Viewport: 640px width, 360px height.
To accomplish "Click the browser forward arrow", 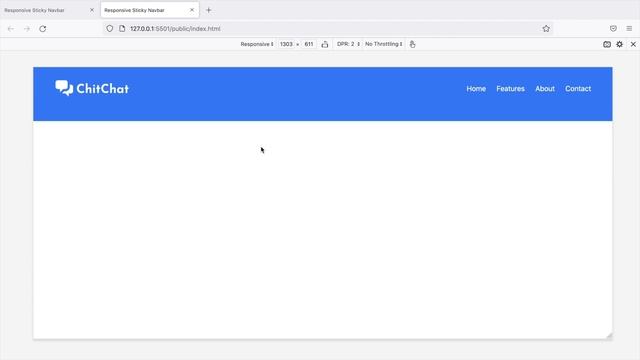I will point(27,29).
